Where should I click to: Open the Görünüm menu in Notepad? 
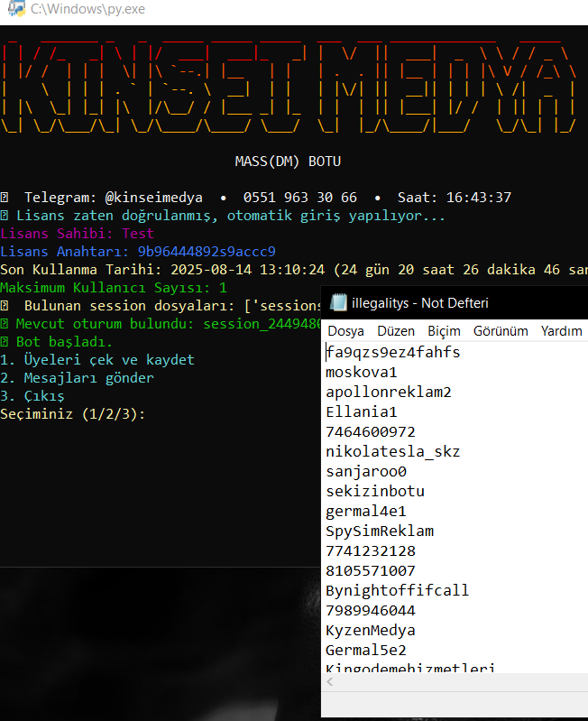(501, 331)
